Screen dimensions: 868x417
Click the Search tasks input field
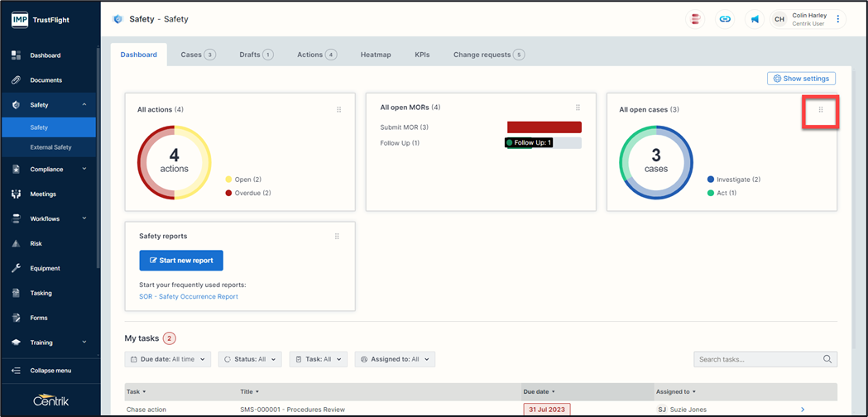tap(757, 359)
